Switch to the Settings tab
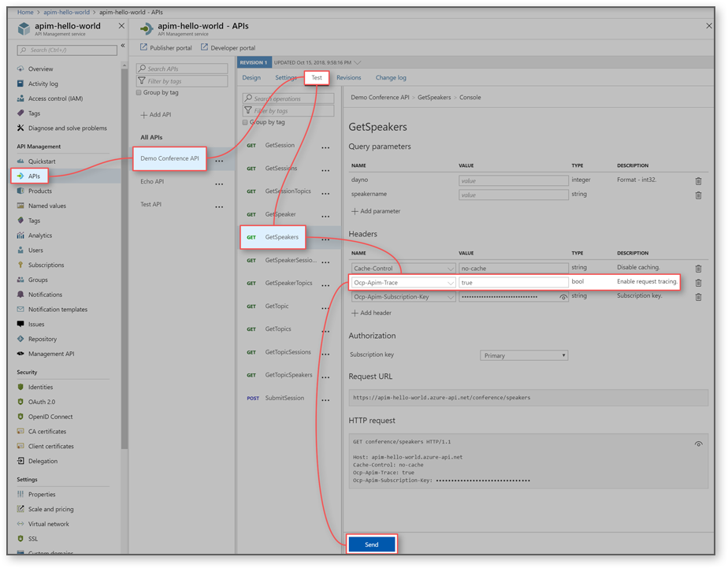728x568 pixels. [x=285, y=77]
